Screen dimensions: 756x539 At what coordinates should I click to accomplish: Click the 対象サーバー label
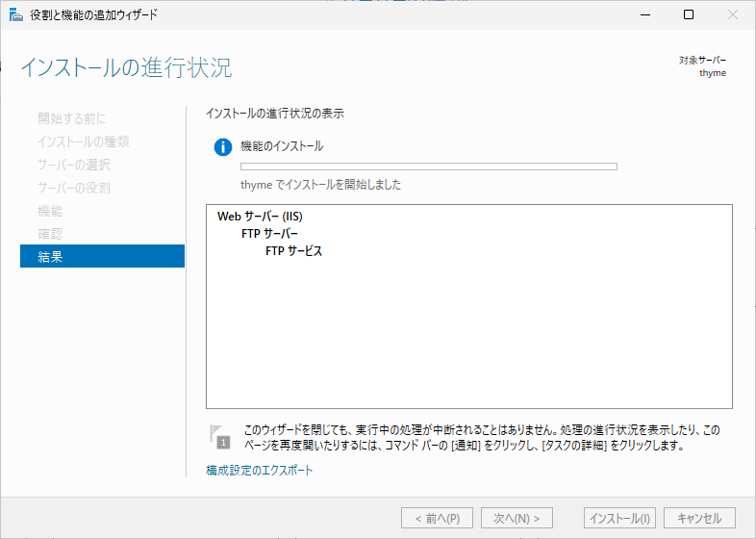pos(702,61)
